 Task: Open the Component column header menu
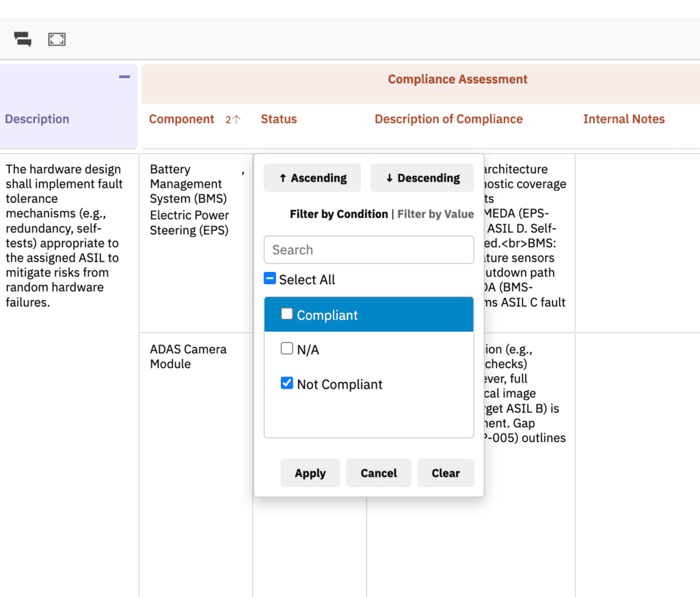point(181,119)
